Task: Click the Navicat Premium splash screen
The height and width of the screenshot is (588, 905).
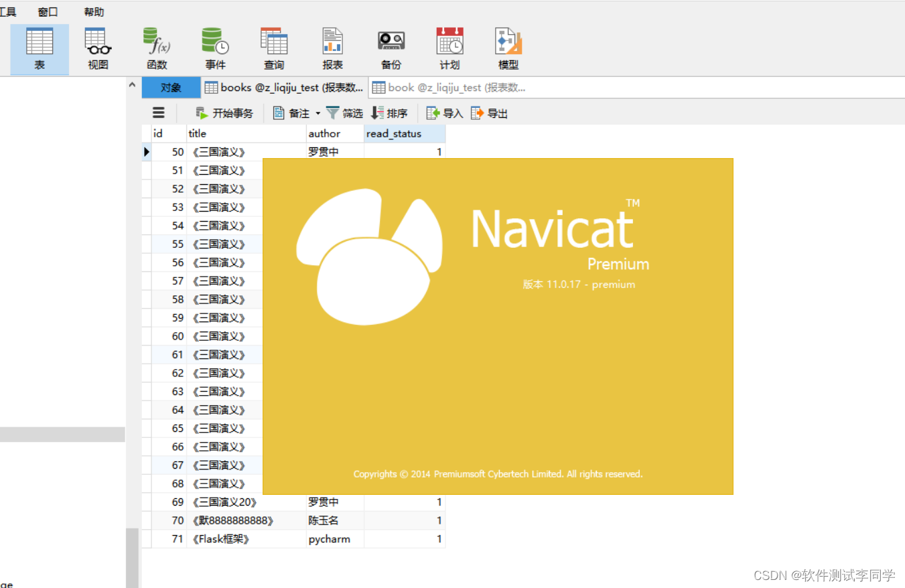Action: pyautogui.click(x=498, y=326)
